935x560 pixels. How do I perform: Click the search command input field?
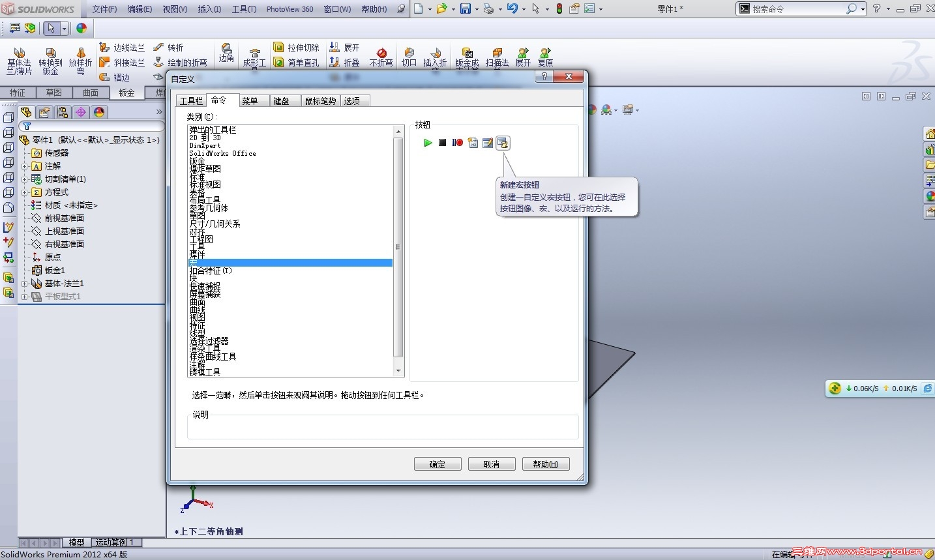pos(798,9)
